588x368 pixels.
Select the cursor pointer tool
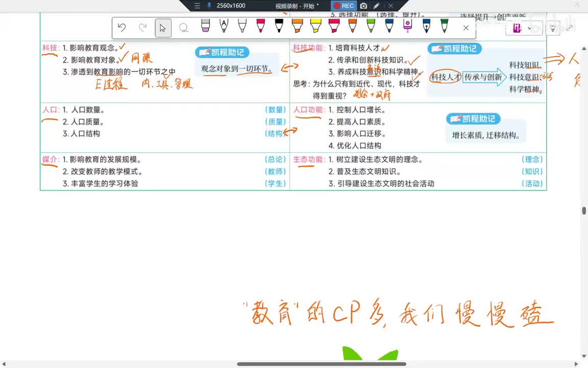(x=163, y=28)
